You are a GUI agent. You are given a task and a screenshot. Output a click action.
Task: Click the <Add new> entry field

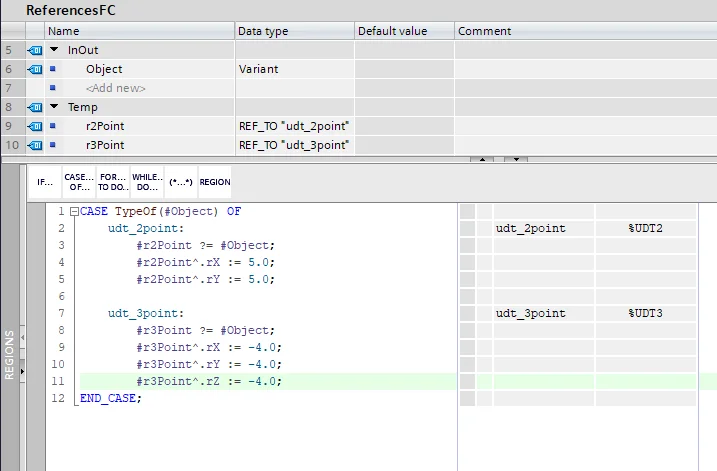click(116, 88)
